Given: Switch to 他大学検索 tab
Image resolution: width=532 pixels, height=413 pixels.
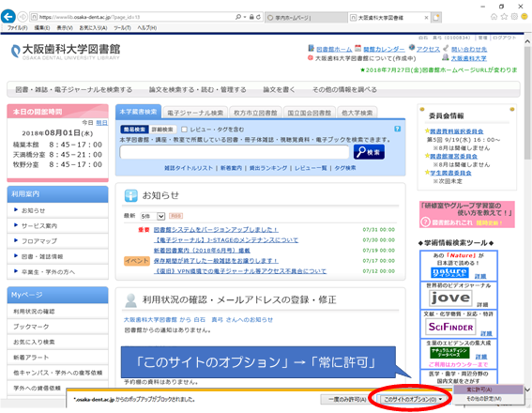Looking at the screenshot, I should (x=357, y=113).
